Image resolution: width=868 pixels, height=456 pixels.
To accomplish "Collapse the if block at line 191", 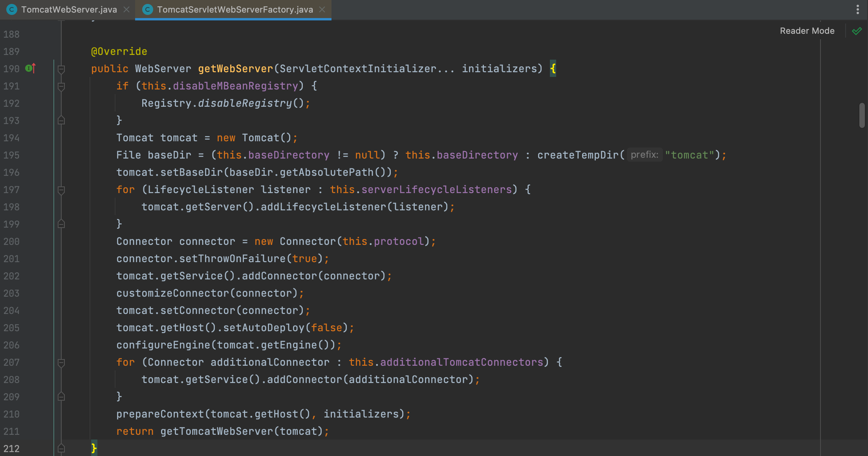I will tap(61, 86).
